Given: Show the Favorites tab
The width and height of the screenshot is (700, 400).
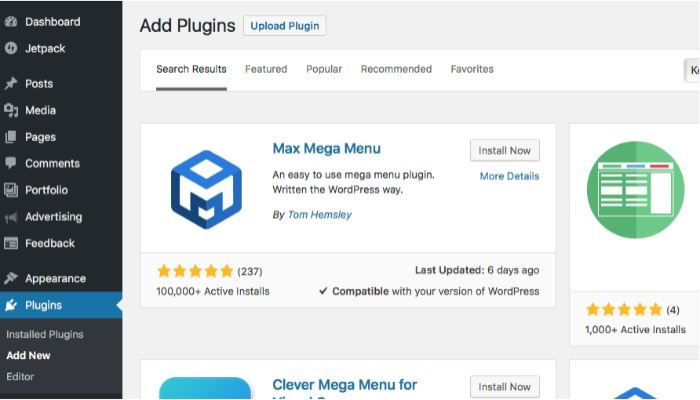Looking at the screenshot, I should pos(472,69).
